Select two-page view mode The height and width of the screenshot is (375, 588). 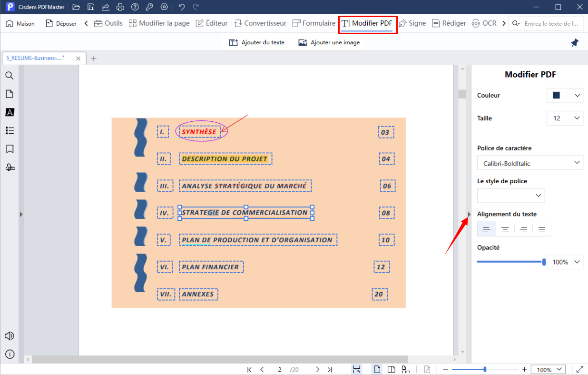pos(392,369)
